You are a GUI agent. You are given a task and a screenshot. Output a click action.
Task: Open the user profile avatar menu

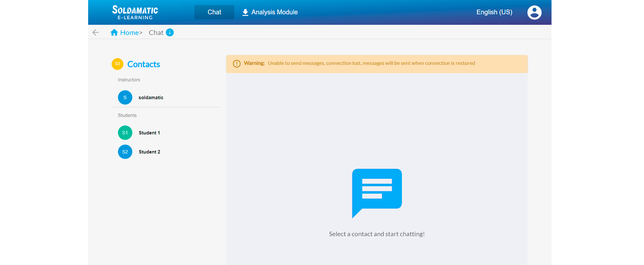[534, 13]
